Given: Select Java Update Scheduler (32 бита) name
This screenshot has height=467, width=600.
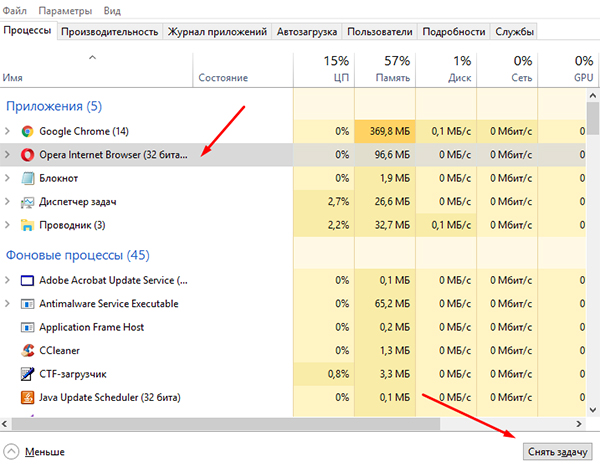Looking at the screenshot, I should coord(109,397).
